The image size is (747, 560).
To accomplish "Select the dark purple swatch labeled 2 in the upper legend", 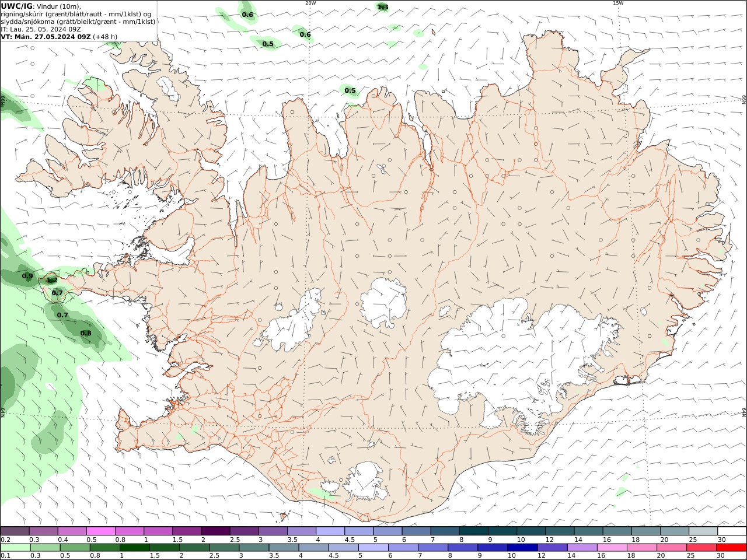I will point(215,531).
